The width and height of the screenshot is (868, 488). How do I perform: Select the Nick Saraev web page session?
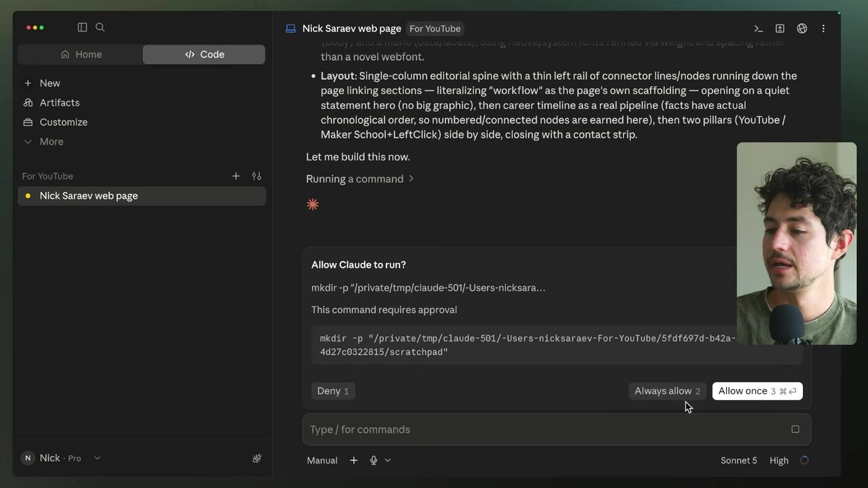pos(142,196)
